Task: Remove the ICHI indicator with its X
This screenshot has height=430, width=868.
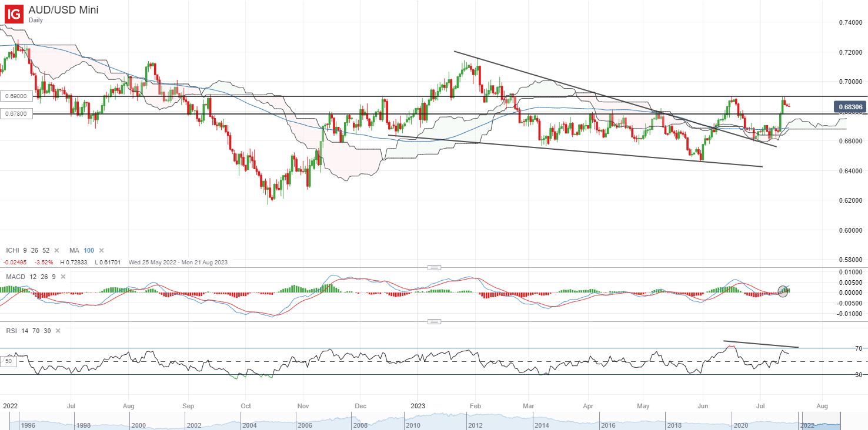Action: coord(56,250)
